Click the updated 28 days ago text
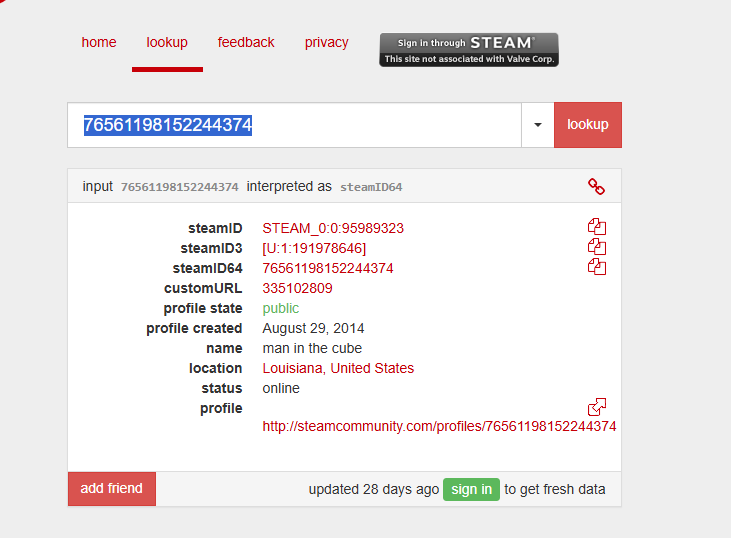731x538 pixels. coord(374,490)
